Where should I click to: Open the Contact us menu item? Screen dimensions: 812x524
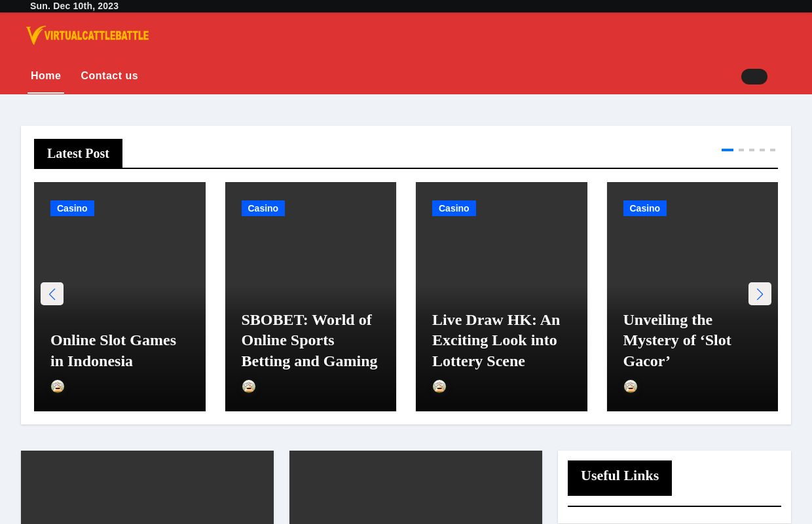109,76
